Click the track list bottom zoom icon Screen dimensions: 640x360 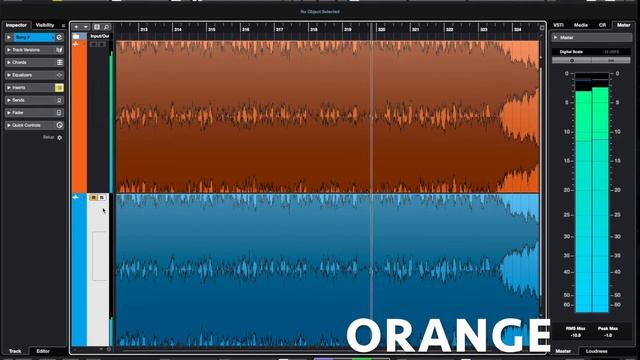109,349
